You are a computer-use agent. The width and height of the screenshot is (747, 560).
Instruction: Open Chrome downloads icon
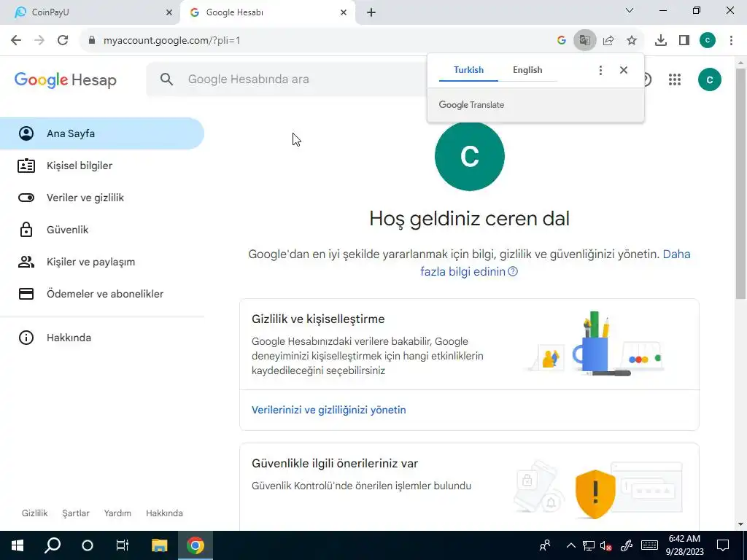(661, 41)
